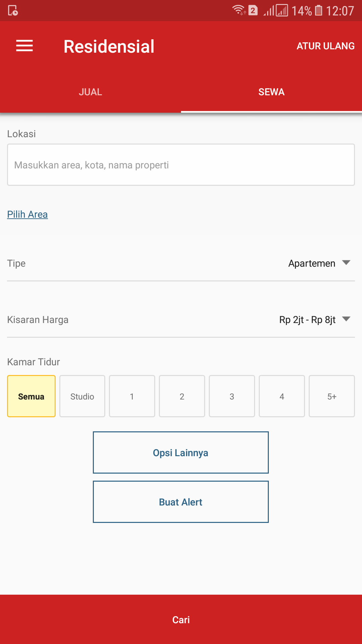Screen dimensions: 362x644
Task: Open the Pilih Area link
Action: tap(27, 214)
